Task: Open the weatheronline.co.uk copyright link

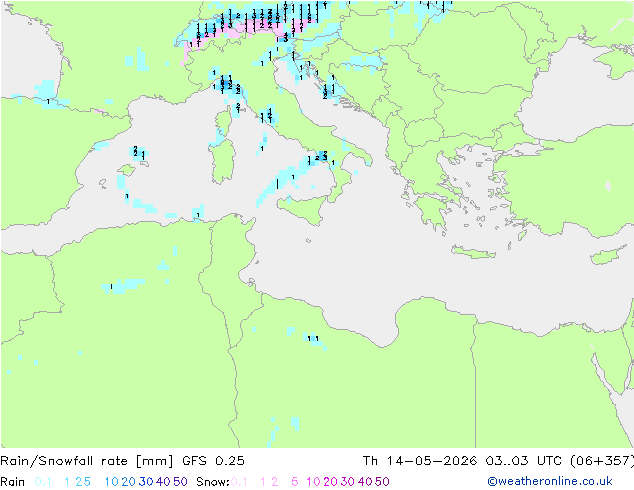Action: [x=550, y=482]
